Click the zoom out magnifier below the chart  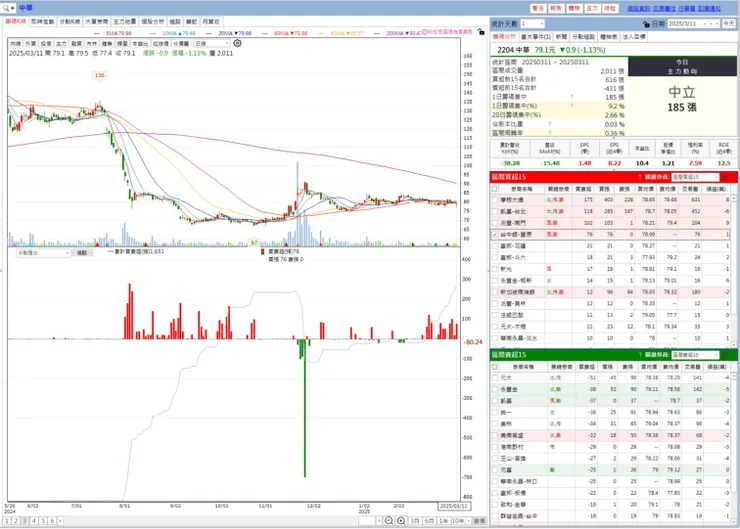point(389,521)
